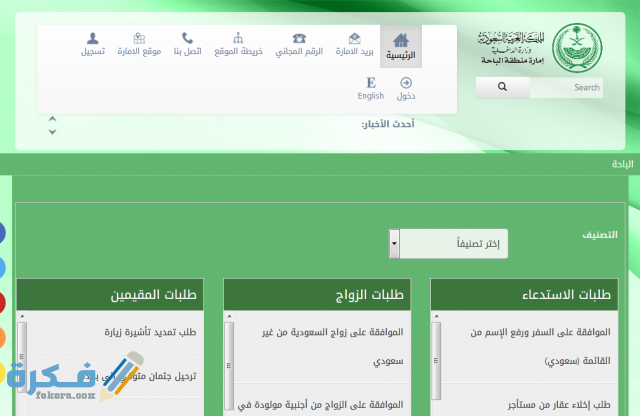The height and width of the screenshot is (416, 640).
Task: Click the اتصل بنا phone icon
Action: [187, 38]
